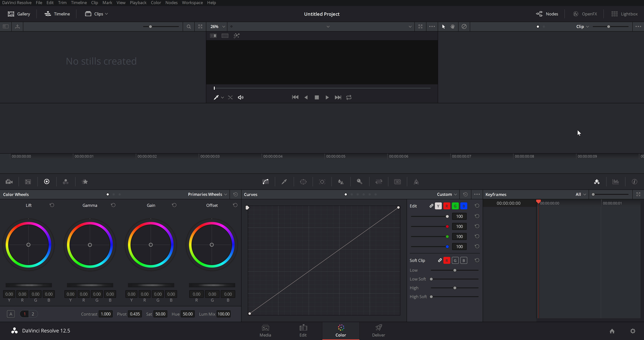This screenshot has width=644, height=340.
Task: Open the Data Burn-In palette icon
Action: 416,182
